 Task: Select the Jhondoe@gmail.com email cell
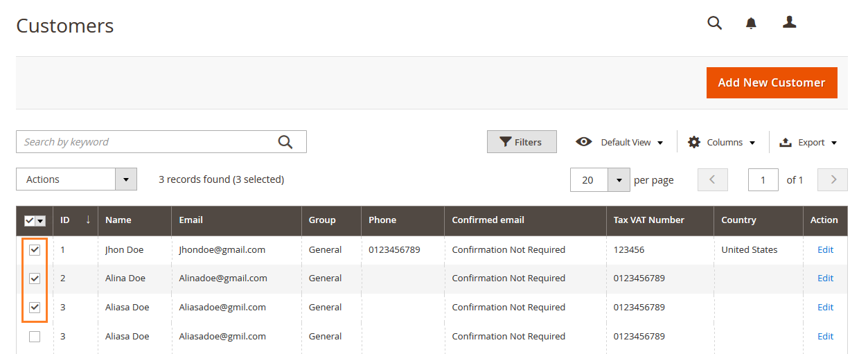[222, 249]
